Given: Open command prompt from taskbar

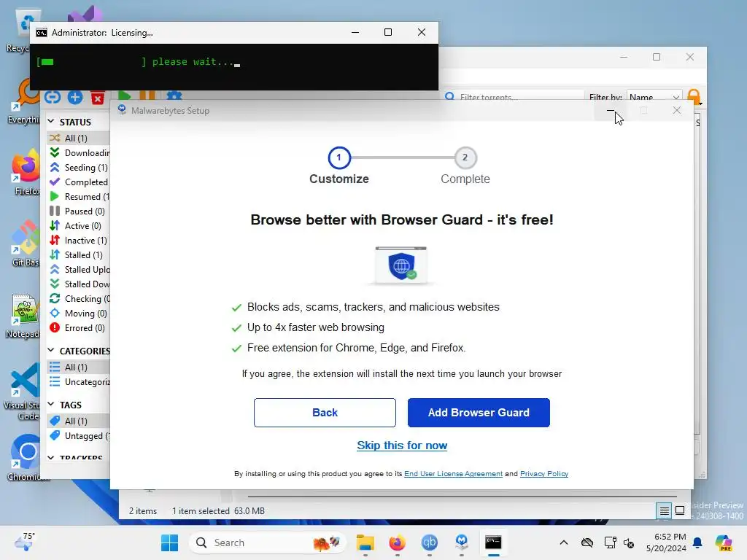Looking at the screenshot, I should pos(493,542).
